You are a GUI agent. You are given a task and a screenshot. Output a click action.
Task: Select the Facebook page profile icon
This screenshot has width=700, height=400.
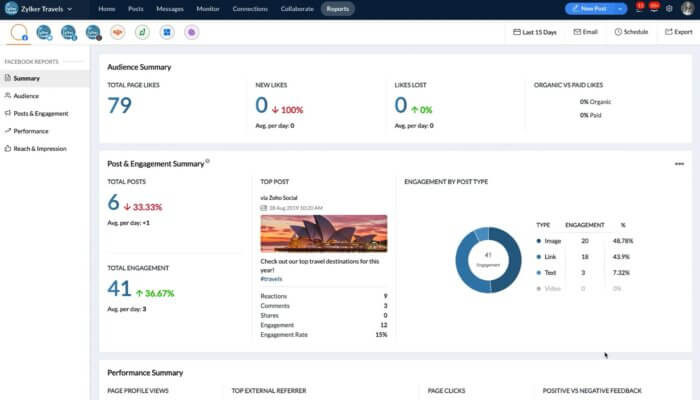point(19,32)
